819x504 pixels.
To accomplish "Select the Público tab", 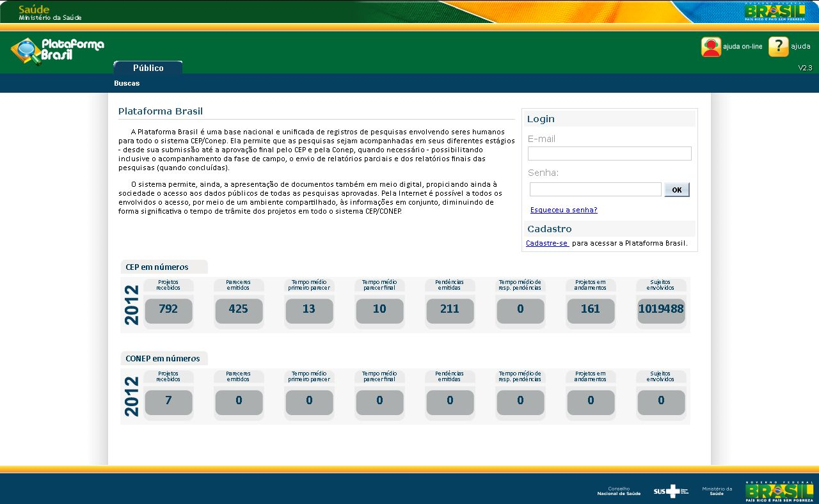I will click(148, 68).
